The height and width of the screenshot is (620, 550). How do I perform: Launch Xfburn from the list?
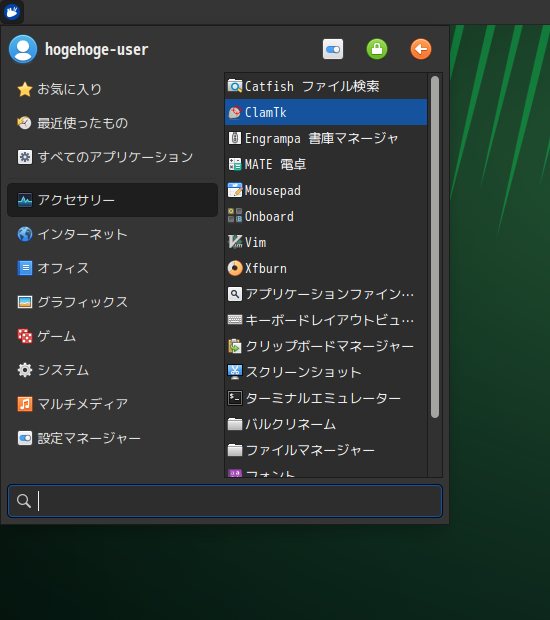[326, 268]
